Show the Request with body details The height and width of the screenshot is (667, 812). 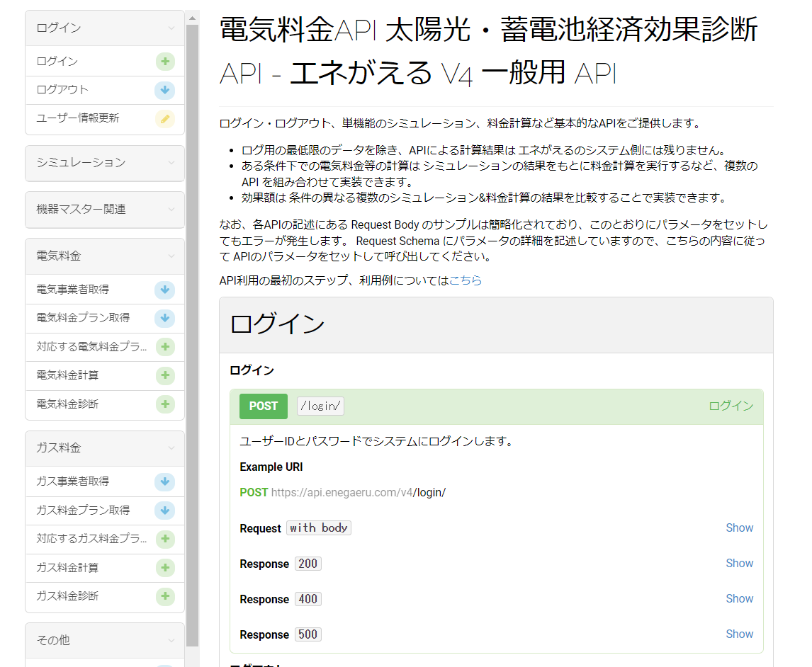point(739,528)
